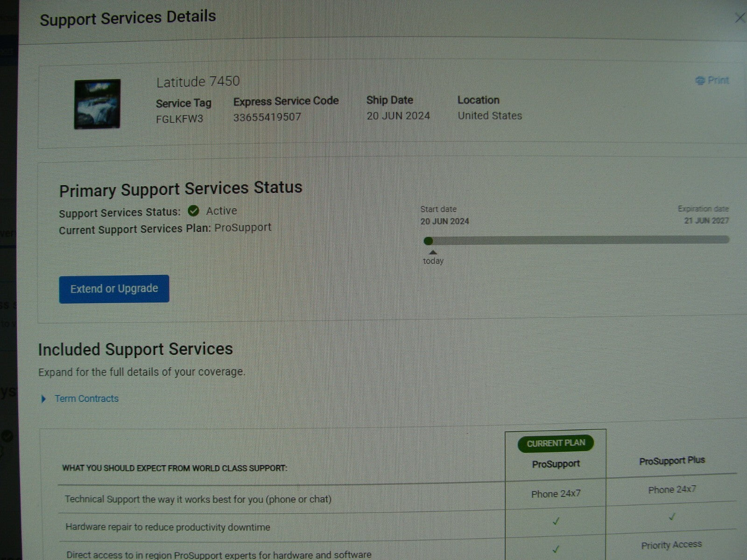Click the printer icon next to Print

point(700,81)
